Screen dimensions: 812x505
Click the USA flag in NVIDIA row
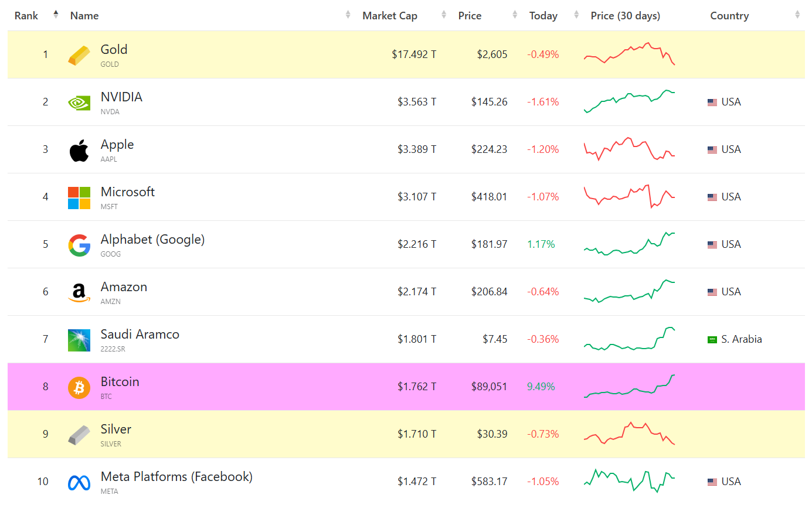coord(712,103)
